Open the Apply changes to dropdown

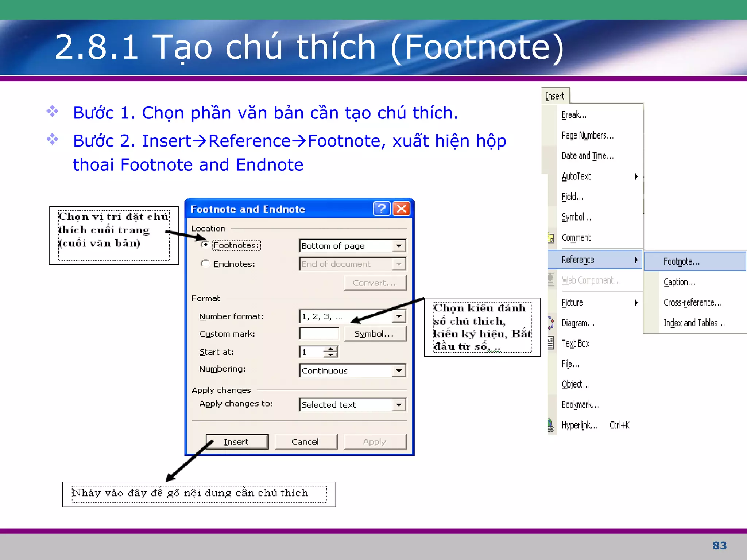[x=399, y=405]
